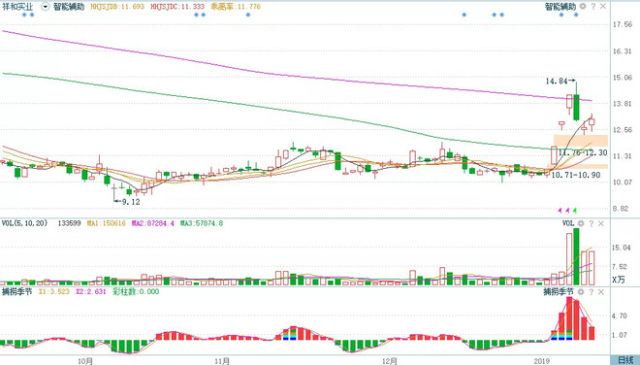This screenshot has height=365, width=640.
Task: Show help for the 捕捞季节 indicator
Action: (x=591, y=292)
